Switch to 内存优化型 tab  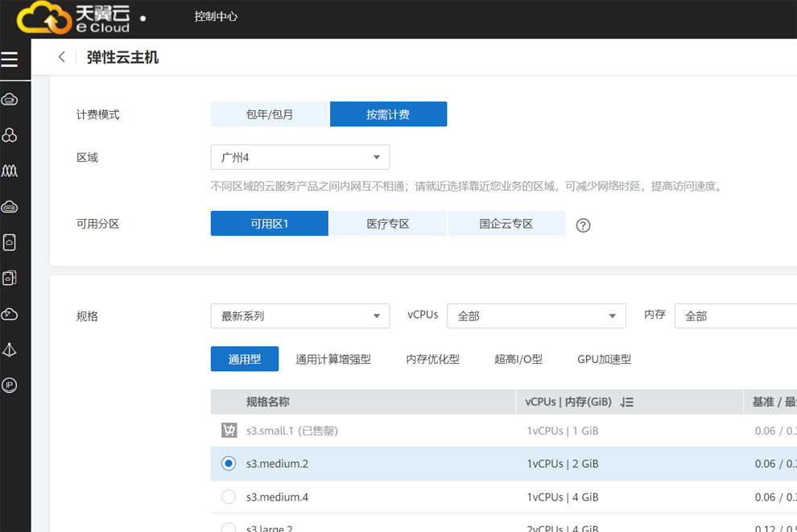(432, 359)
